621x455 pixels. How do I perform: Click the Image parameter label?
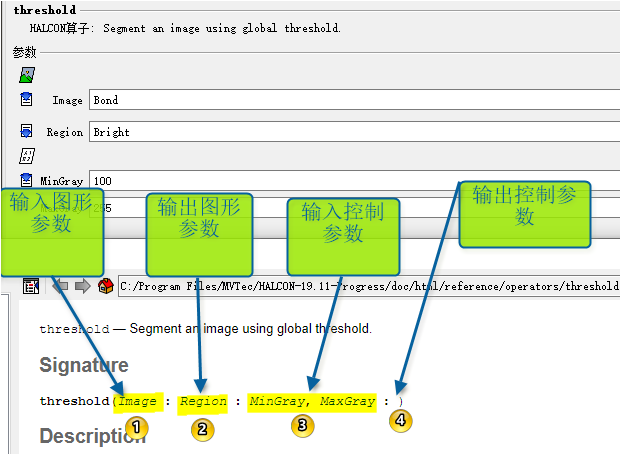coord(67,100)
